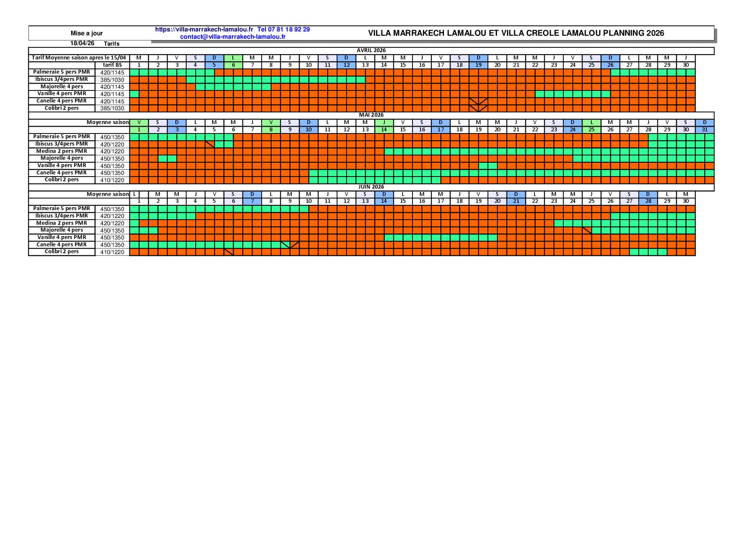The height and width of the screenshot is (534, 756).
Task: Click the Vanille 4 pers PMR label in April
Action: point(62,93)
